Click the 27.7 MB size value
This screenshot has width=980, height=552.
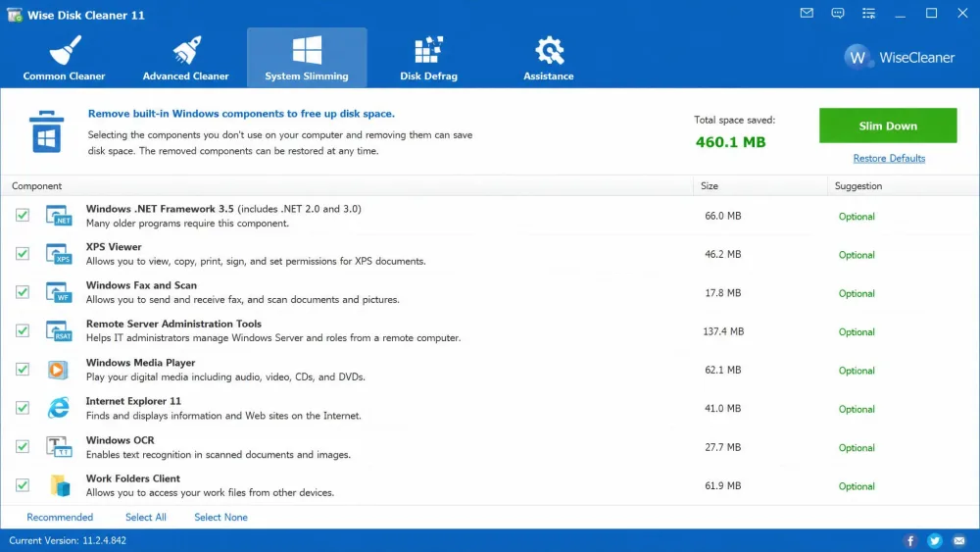pos(723,447)
